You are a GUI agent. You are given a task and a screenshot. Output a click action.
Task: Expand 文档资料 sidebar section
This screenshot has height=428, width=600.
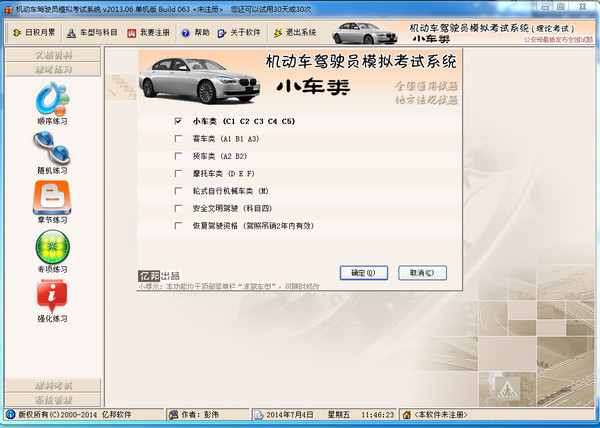point(52,55)
